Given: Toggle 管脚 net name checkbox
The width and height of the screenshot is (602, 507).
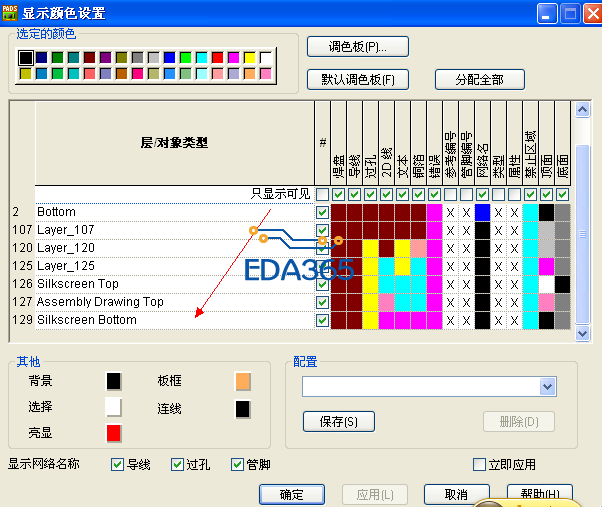Looking at the screenshot, I should coord(237,464).
